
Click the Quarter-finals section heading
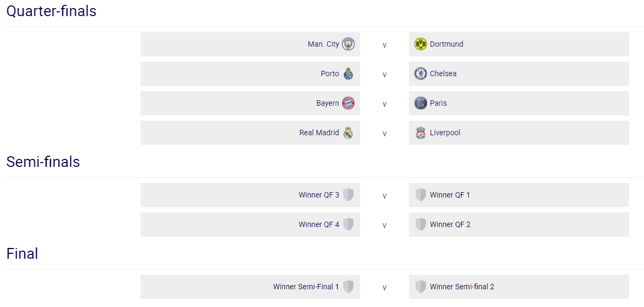click(52, 11)
